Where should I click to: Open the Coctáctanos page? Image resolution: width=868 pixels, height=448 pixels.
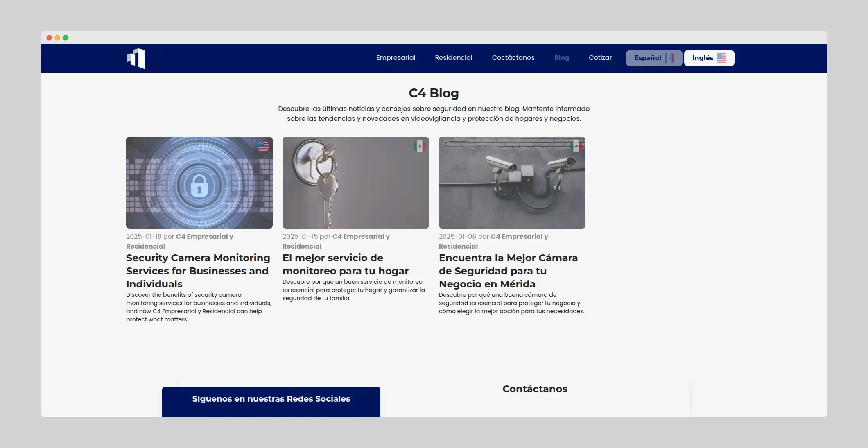coord(513,58)
